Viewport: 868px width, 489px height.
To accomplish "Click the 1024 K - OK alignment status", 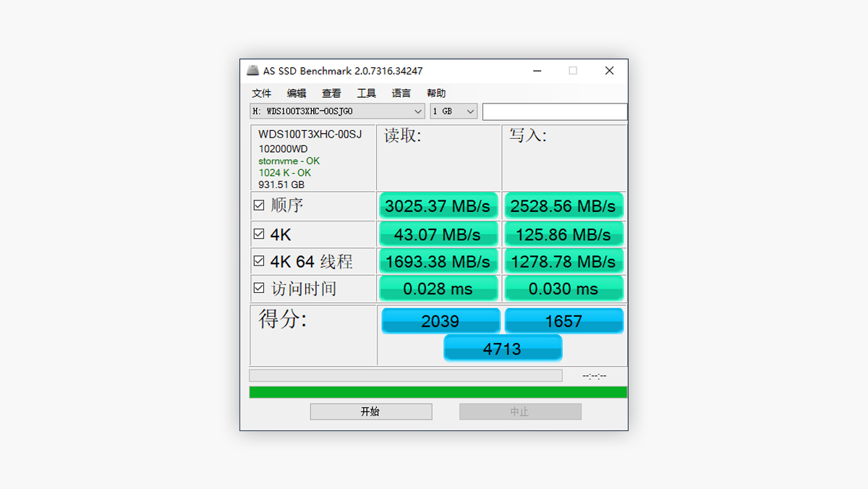I will click(285, 173).
